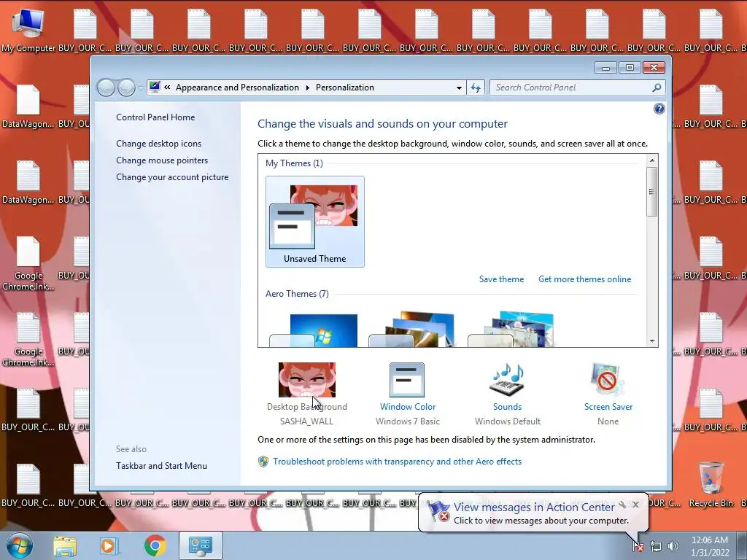Click the taskbar clock showing 12:06 AM
Image resolution: width=747 pixels, height=560 pixels.
click(x=709, y=545)
